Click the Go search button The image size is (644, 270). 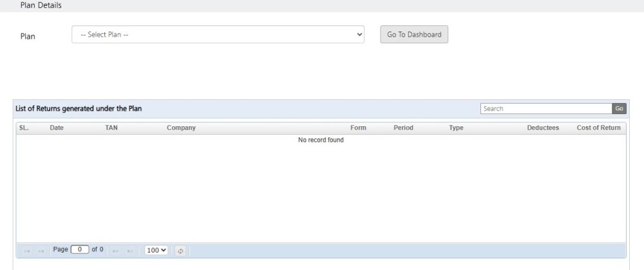click(x=620, y=108)
